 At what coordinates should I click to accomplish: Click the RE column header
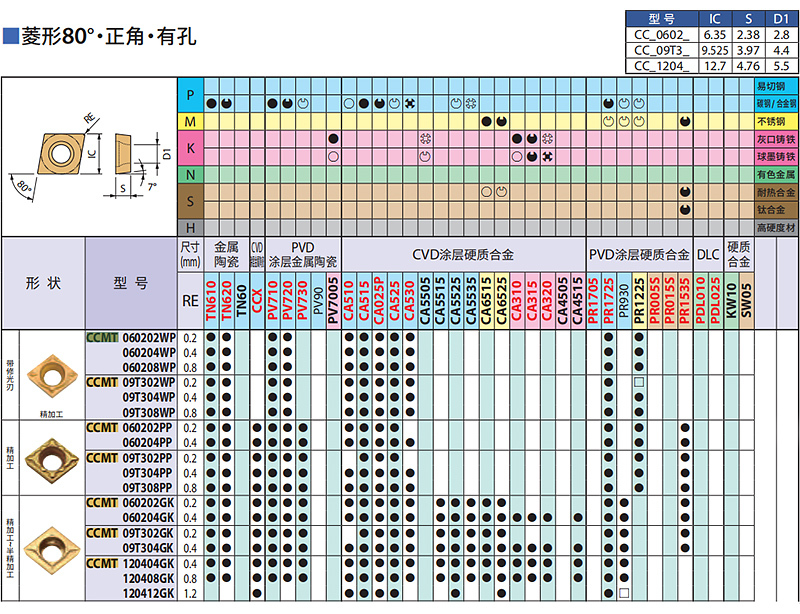click(190, 301)
